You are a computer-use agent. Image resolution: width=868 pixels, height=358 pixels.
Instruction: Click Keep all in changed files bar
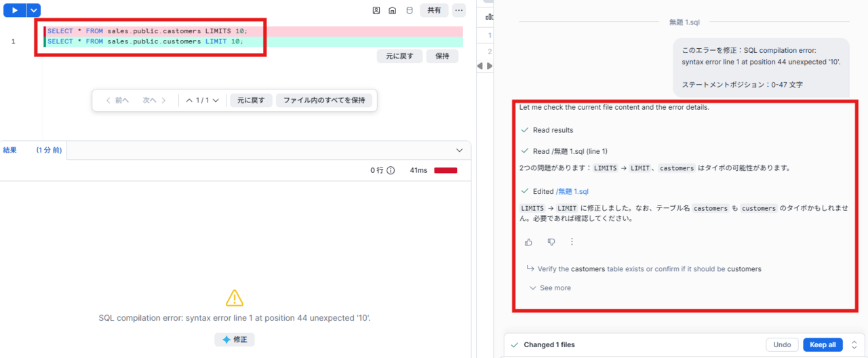[x=823, y=345]
